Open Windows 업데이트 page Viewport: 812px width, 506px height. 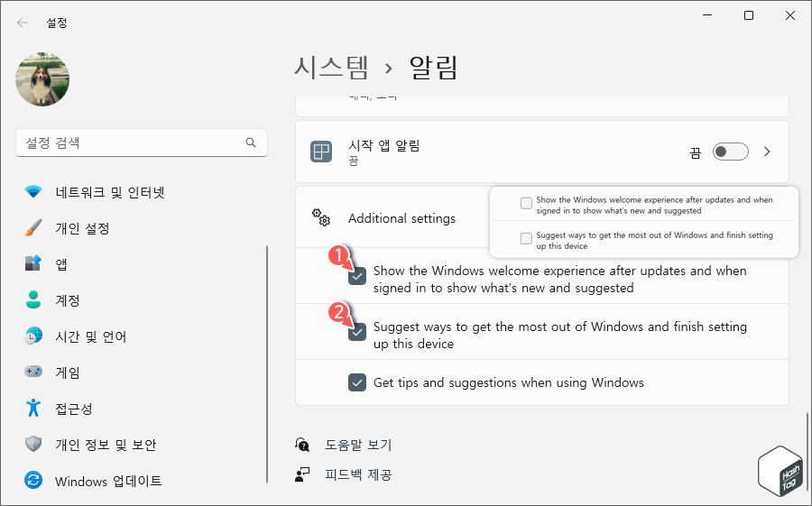point(109,481)
